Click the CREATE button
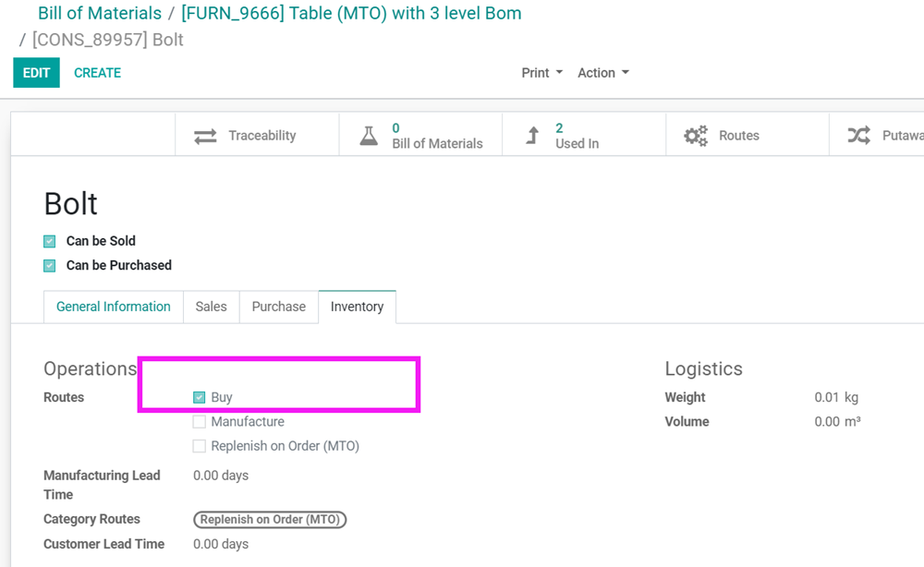The width and height of the screenshot is (924, 567). point(97,73)
